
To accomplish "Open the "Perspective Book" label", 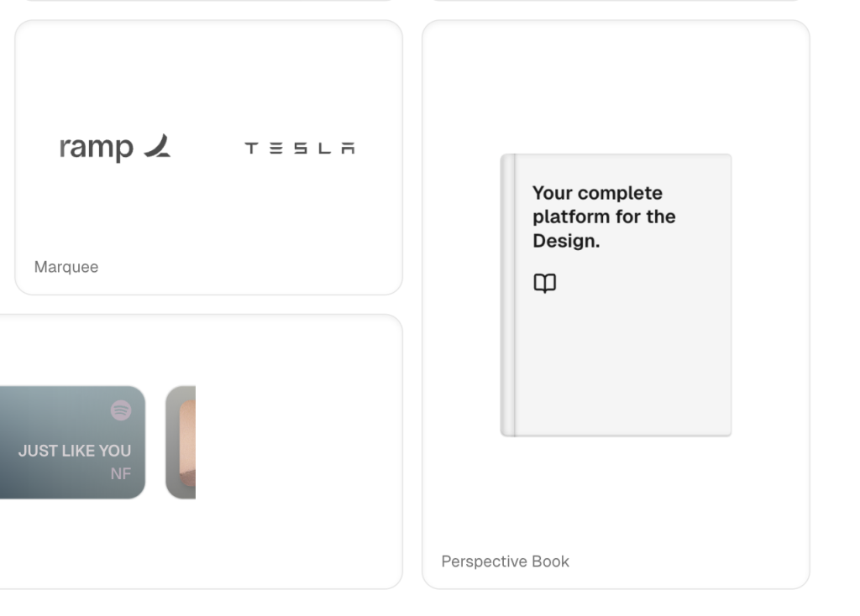I will coord(505,561).
